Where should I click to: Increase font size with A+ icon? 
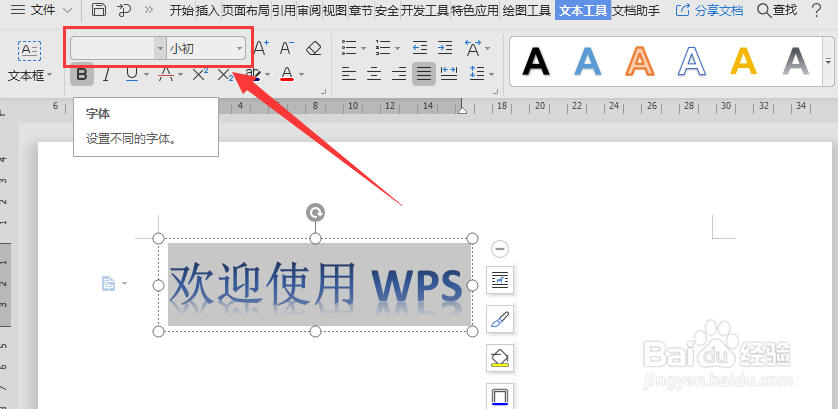pos(261,48)
